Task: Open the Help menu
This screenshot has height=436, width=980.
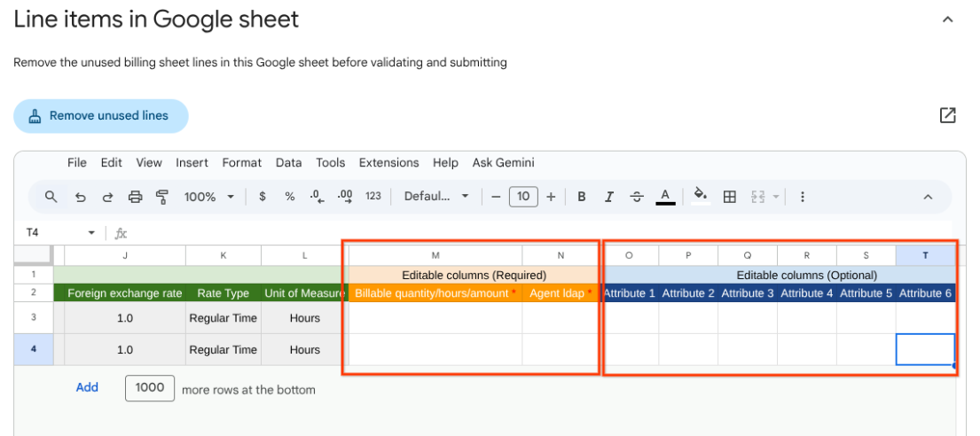Action: [445, 162]
